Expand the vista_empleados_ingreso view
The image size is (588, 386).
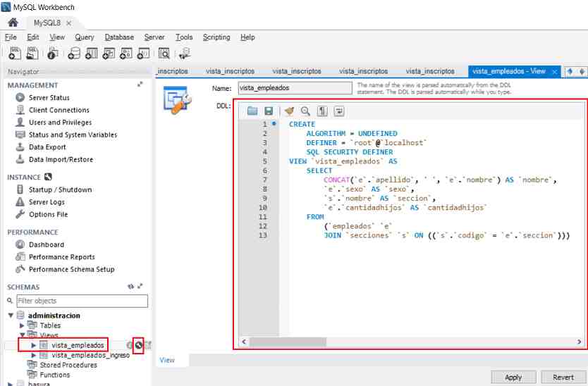34,355
